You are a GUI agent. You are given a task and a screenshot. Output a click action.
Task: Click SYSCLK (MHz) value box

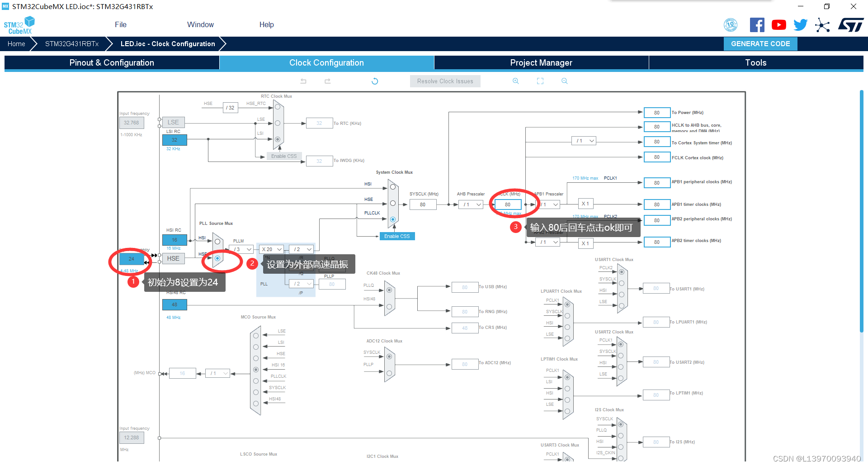click(x=423, y=204)
